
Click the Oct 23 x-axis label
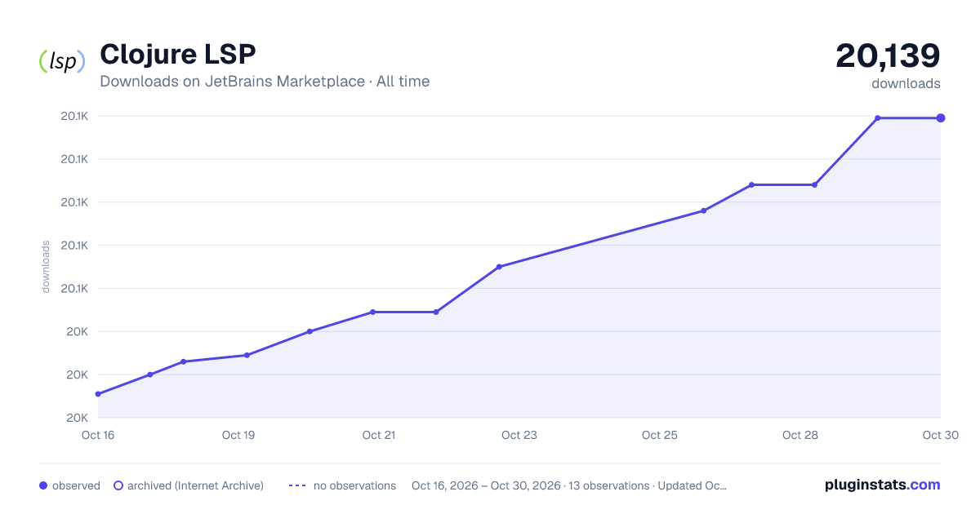[519, 435]
